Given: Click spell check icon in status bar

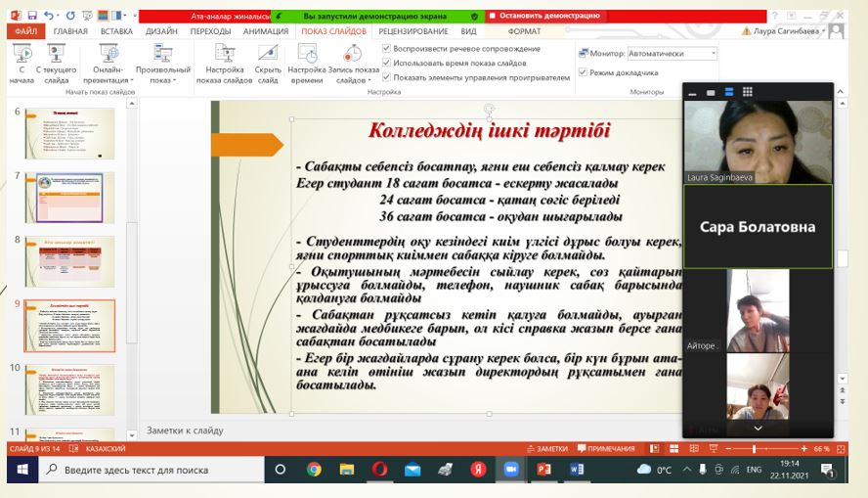Looking at the screenshot, I should pyautogui.click(x=73, y=449).
